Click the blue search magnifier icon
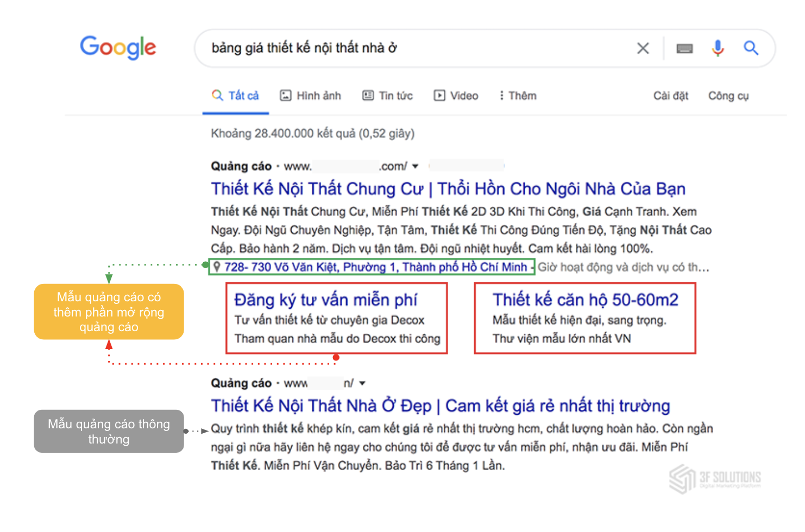 751,48
